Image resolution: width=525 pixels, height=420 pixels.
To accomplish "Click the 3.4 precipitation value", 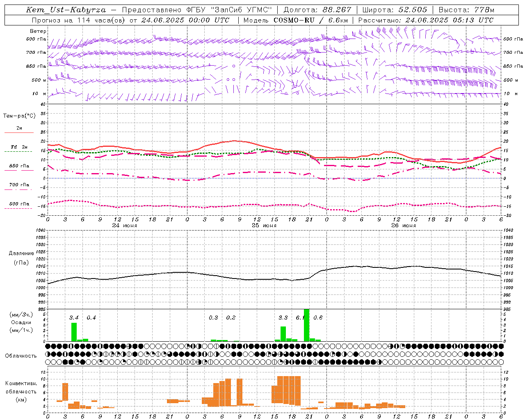I will tap(74, 317).
